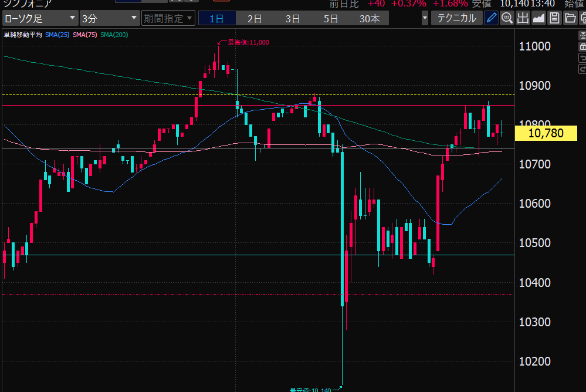Expand the arrow dropdown left of テクニカル
This screenshot has height=392, width=586.
point(425,18)
